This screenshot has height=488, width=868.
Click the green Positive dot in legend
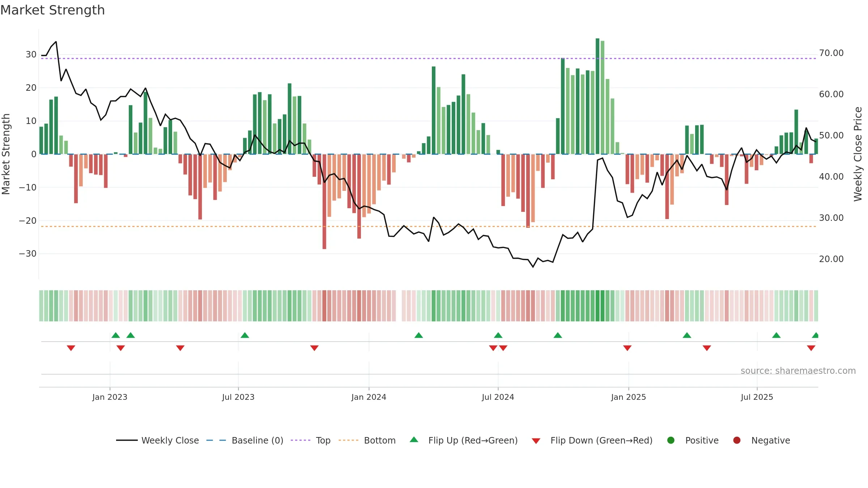[x=671, y=440]
